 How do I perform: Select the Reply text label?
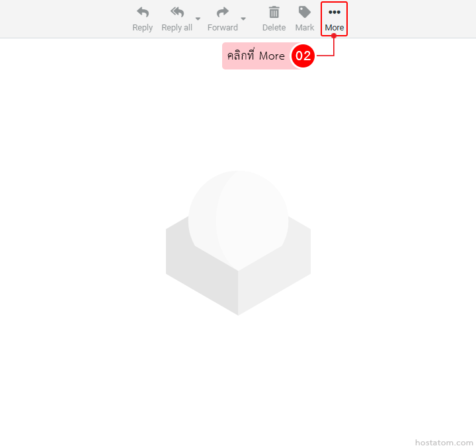(x=142, y=28)
